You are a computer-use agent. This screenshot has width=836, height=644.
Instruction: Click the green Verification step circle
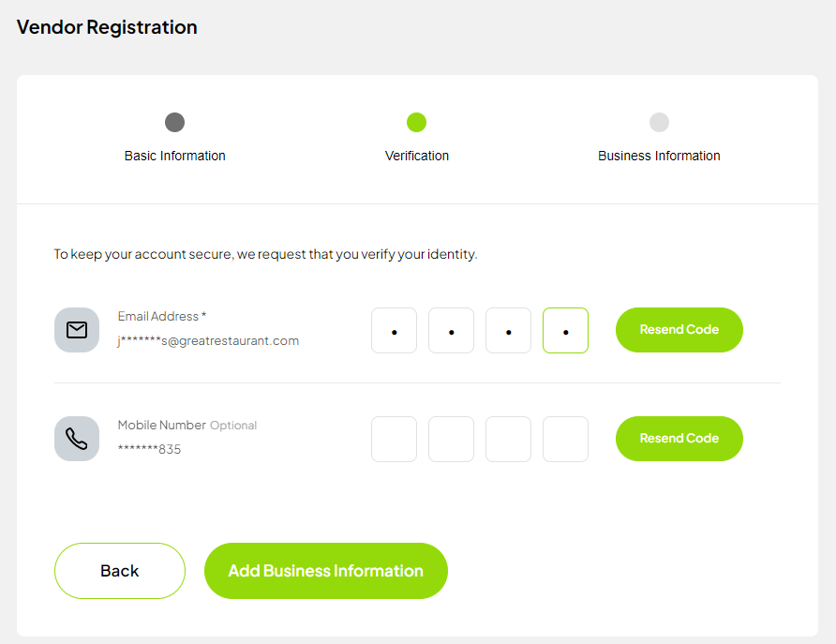[417, 122]
